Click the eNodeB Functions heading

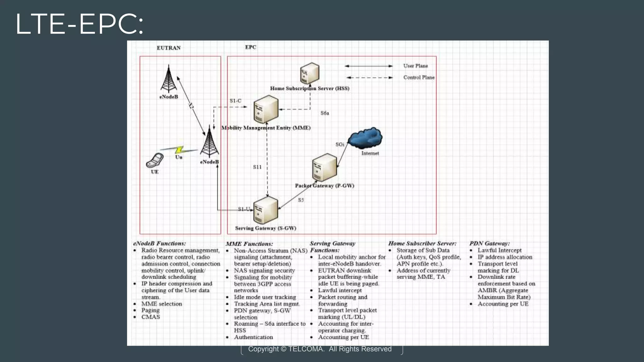[159, 244]
